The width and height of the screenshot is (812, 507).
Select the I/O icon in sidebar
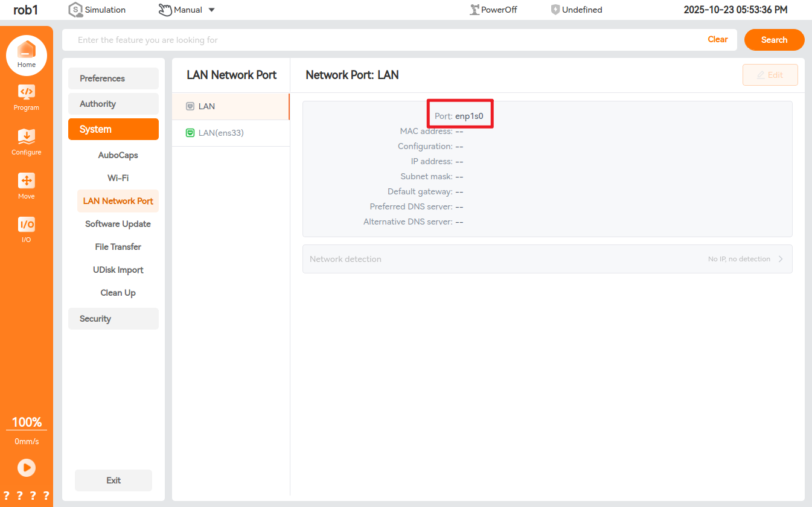pos(27,225)
